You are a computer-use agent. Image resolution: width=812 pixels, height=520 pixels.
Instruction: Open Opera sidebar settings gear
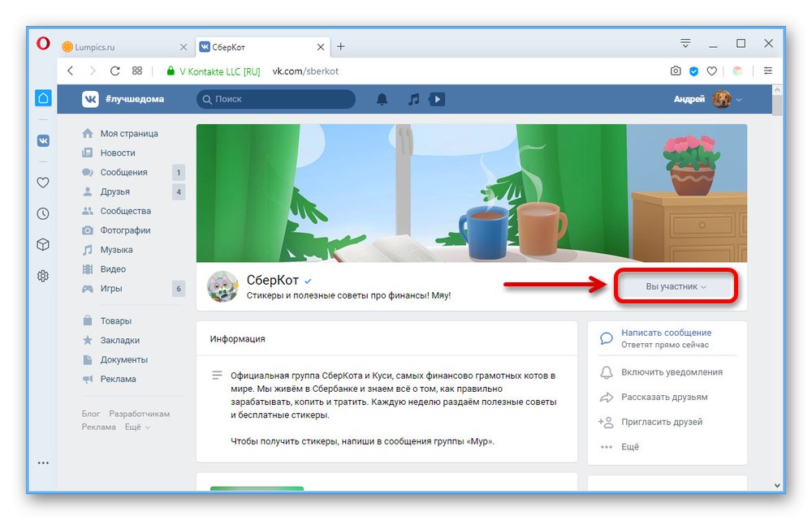pyautogui.click(x=43, y=276)
